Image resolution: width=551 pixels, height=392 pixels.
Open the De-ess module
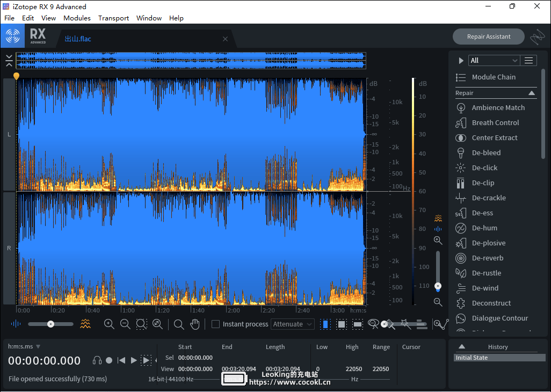click(474, 213)
